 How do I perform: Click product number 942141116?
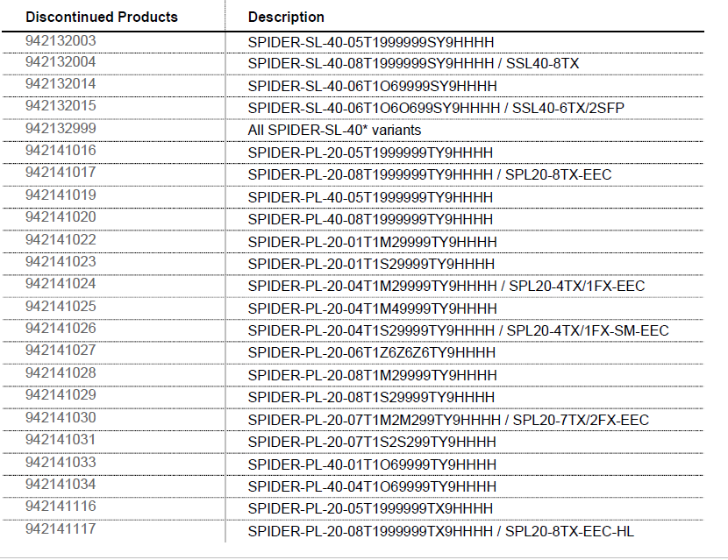pos(61,506)
